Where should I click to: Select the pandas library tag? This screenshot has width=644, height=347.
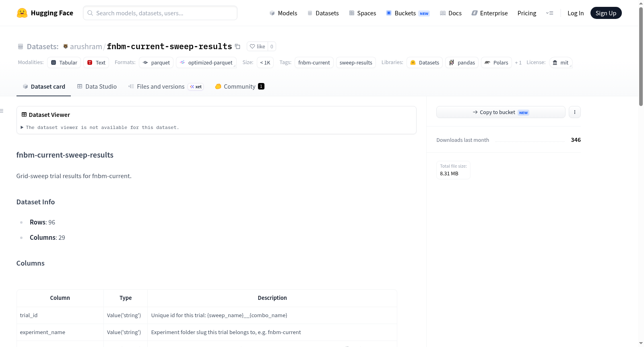(462, 62)
